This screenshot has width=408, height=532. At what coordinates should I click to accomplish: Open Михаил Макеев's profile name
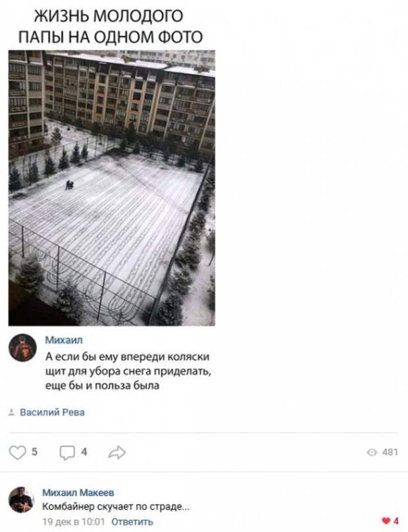(78, 492)
